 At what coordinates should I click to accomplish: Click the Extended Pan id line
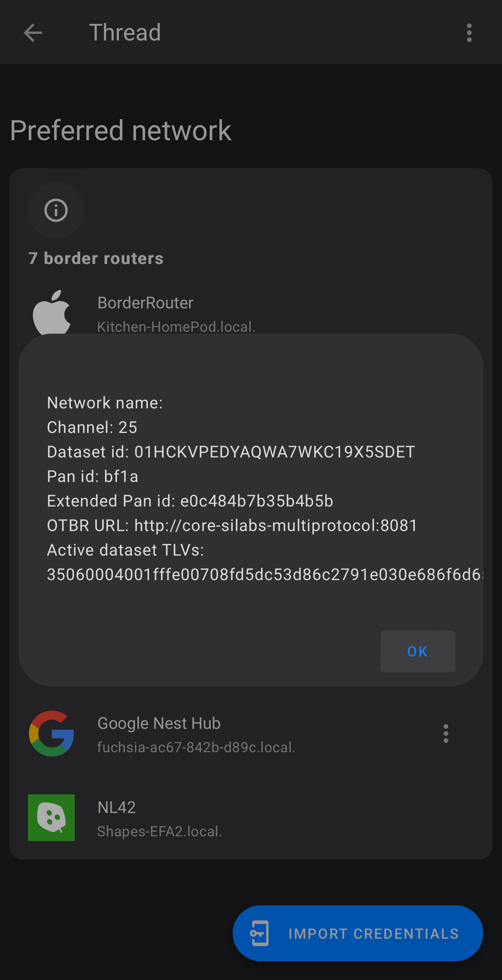click(x=190, y=501)
